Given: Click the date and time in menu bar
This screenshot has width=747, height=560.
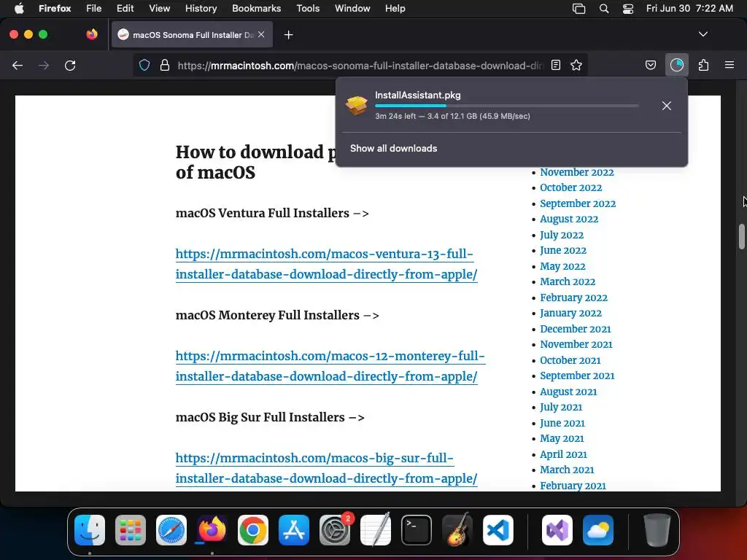Looking at the screenshot, I should pos(689,9).
